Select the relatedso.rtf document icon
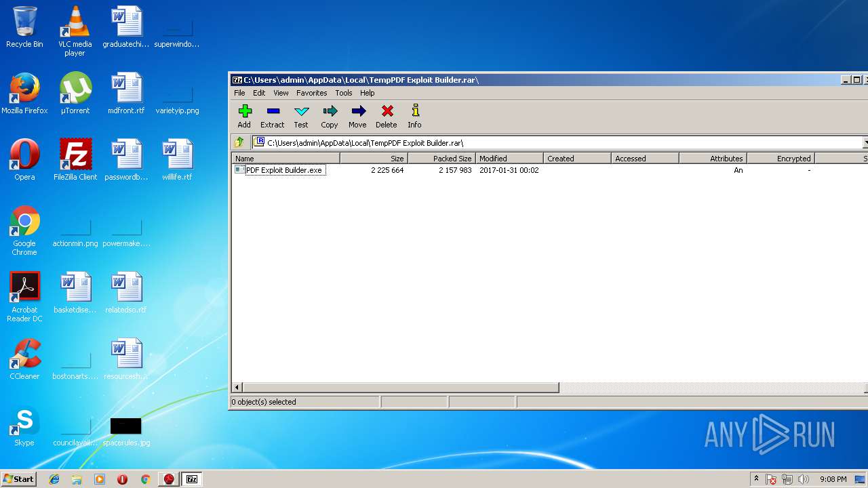Screen dimensions: 868x488 (x=126, y=293)
